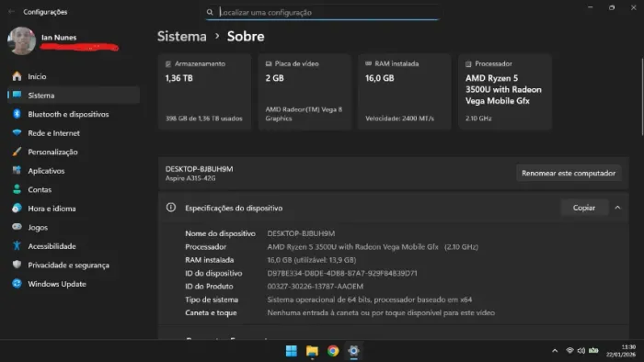This screenshot has width=644, height=362.
Task: Copy device specifications with Copiar button
Action: pyautogui.click(x=583, y=208)
